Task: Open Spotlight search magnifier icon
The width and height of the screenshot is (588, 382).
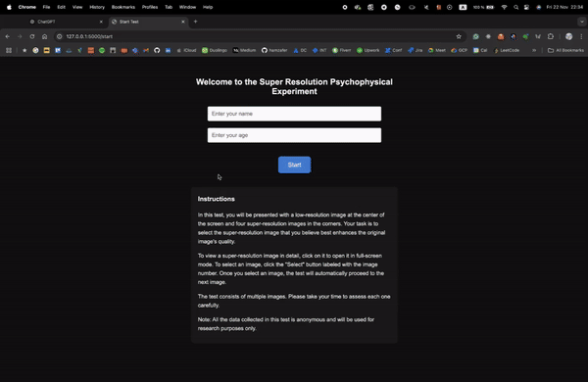Action: point(516,7)
